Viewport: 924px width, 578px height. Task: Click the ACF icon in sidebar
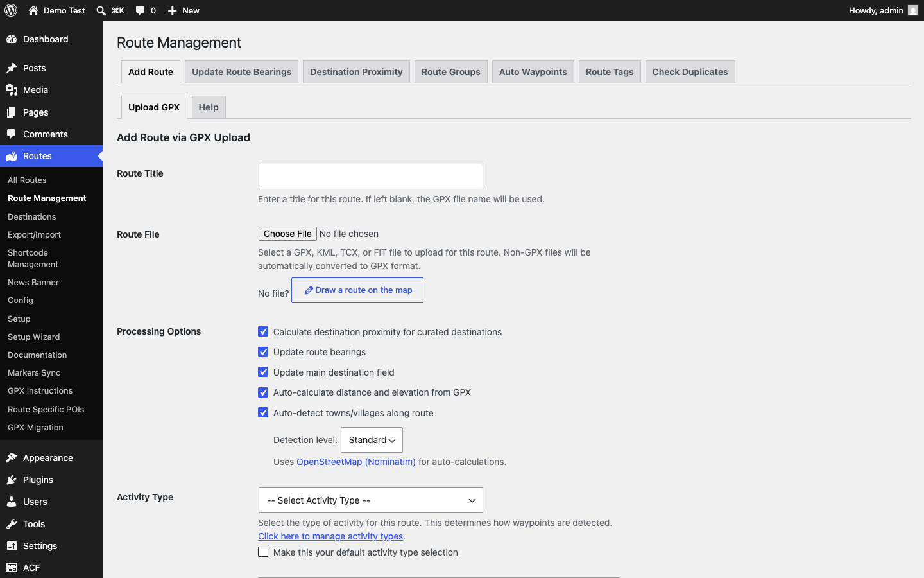12,568
